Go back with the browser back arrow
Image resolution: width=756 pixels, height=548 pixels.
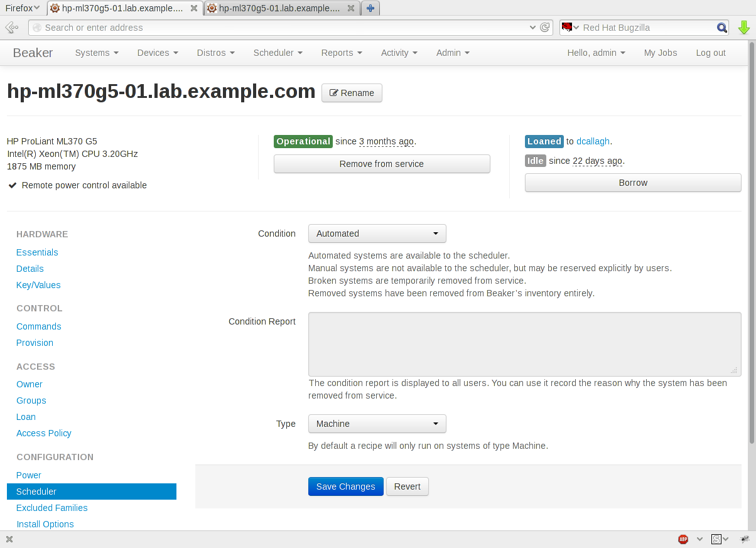tap(11, 28)
